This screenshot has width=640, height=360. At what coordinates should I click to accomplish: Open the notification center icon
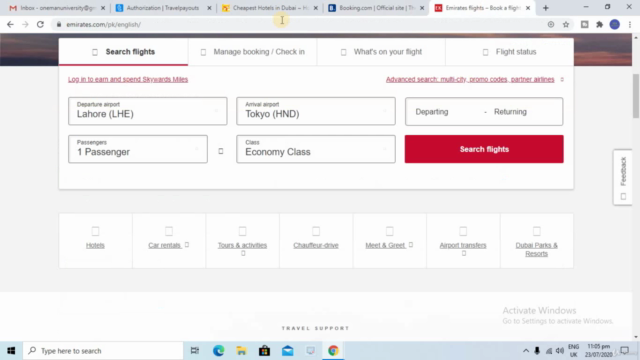click(624, 351)
